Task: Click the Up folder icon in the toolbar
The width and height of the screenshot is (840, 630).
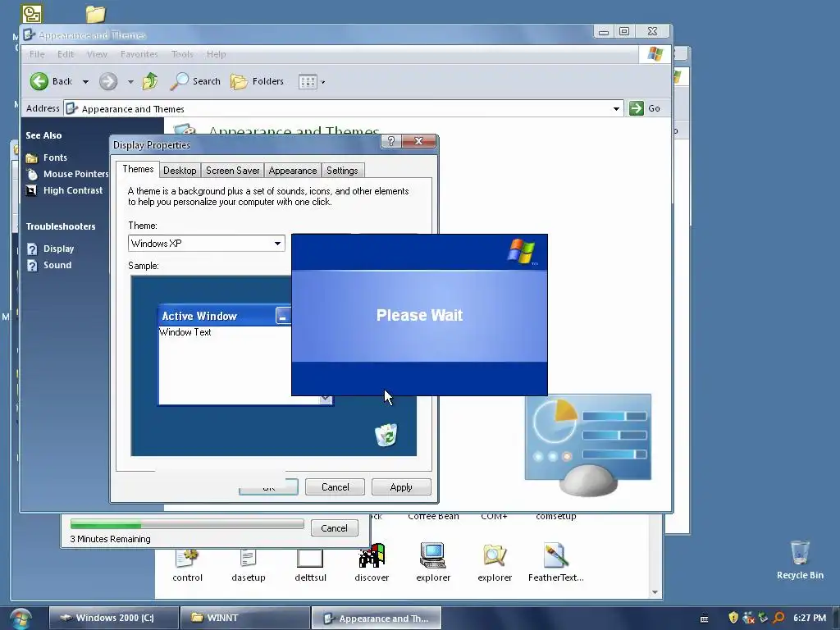Action: click(150, 81)
